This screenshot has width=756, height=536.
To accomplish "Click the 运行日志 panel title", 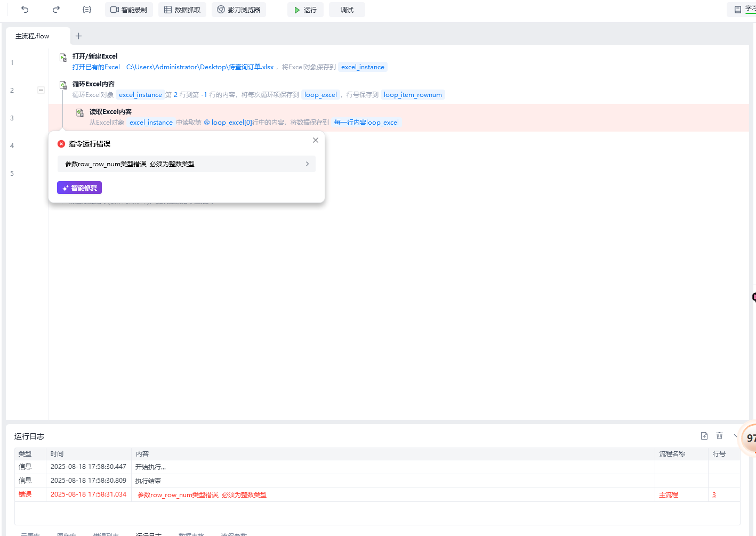I will click(x=29, y=436).
